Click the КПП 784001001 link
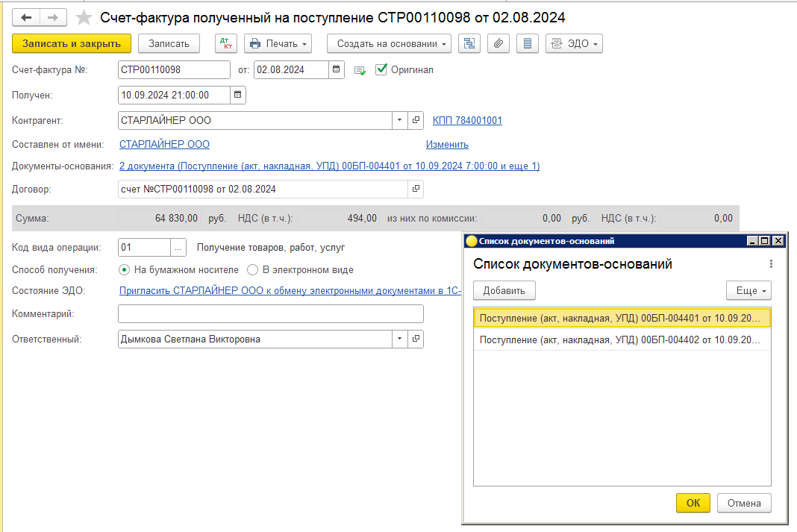 coord(467,120)
